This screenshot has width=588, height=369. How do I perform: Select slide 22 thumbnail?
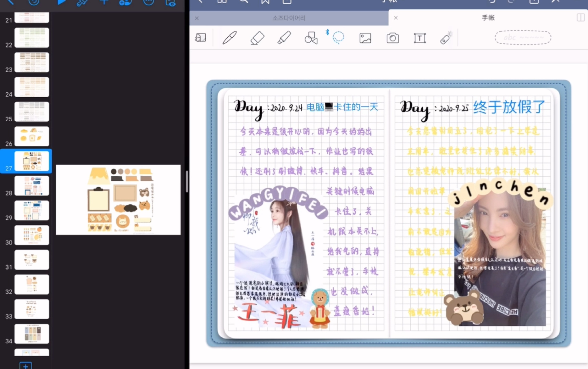coord(32,38)
